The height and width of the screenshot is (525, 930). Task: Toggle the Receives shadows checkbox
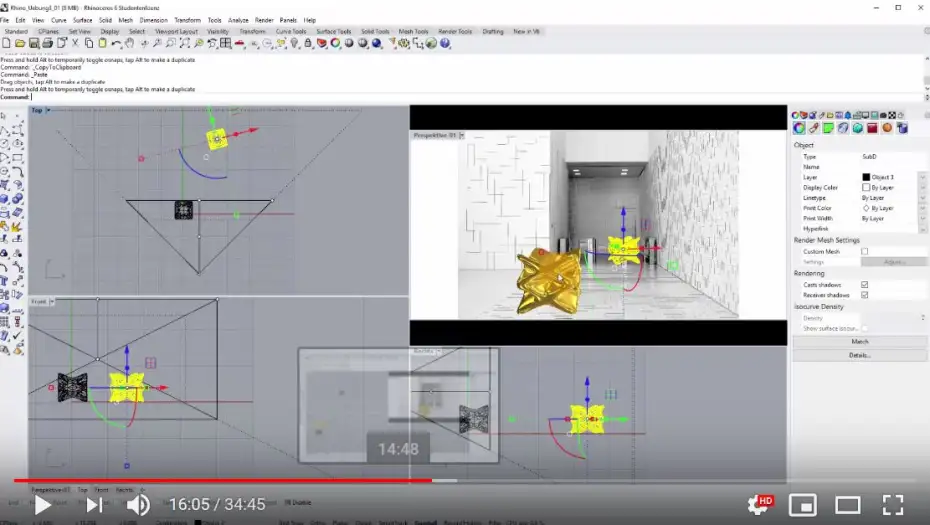coord(865,295)
